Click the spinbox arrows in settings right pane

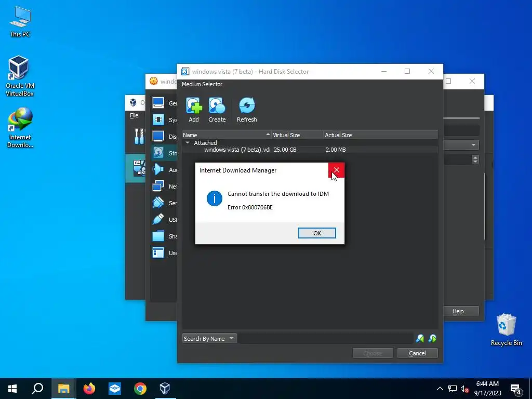pyautogui.click(x=475, y=159)
